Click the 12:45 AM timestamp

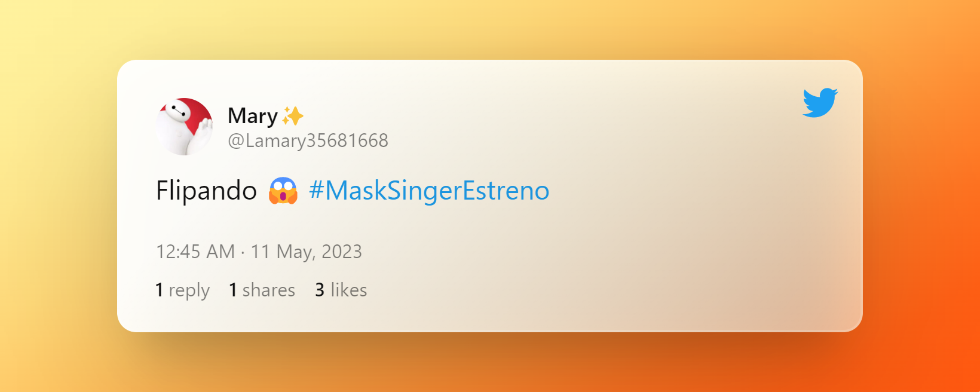(195, 252)
